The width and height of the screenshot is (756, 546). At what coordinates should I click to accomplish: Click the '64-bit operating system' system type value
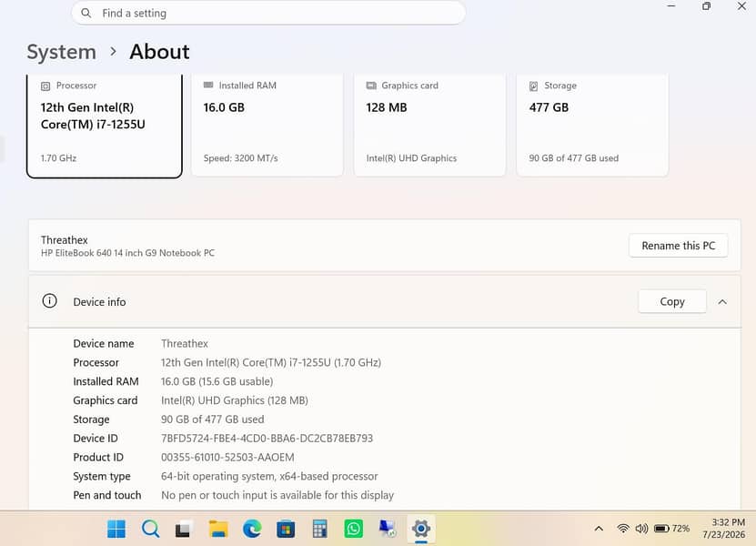[x=269, y=476]
